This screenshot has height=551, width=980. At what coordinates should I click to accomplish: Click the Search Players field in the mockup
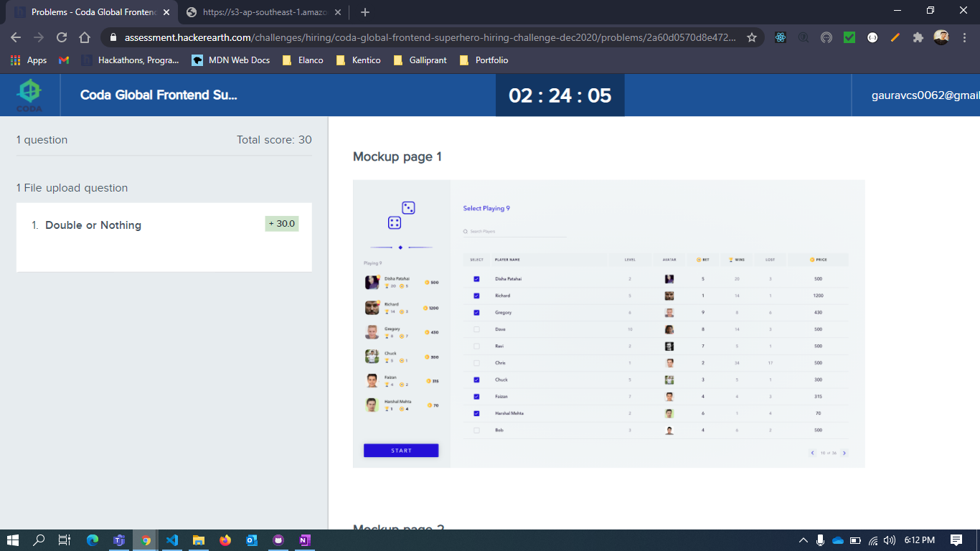click(514, 232)
